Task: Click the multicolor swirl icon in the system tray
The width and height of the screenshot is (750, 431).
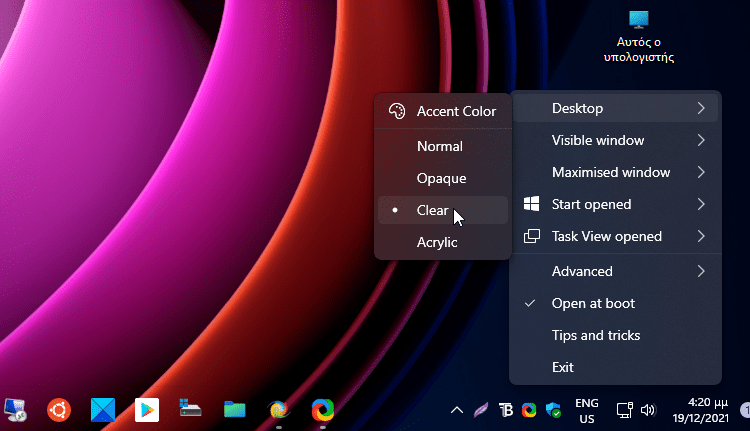Action: click(529, 410)
